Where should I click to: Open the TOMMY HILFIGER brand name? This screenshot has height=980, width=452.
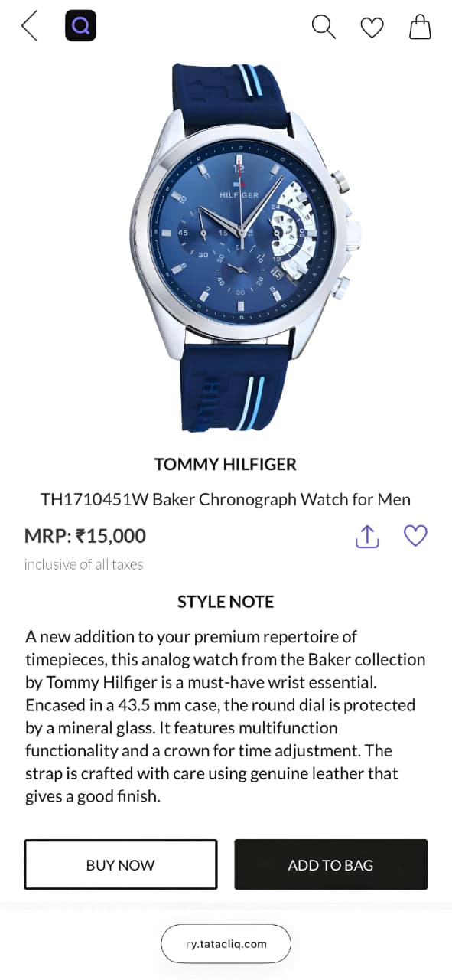[226, 464]
